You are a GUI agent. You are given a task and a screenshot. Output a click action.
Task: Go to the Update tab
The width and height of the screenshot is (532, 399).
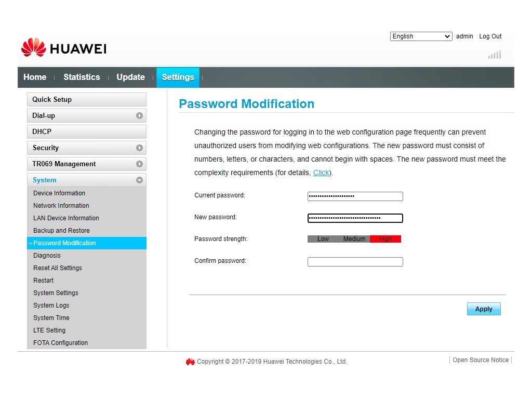[x=130, y=77]
